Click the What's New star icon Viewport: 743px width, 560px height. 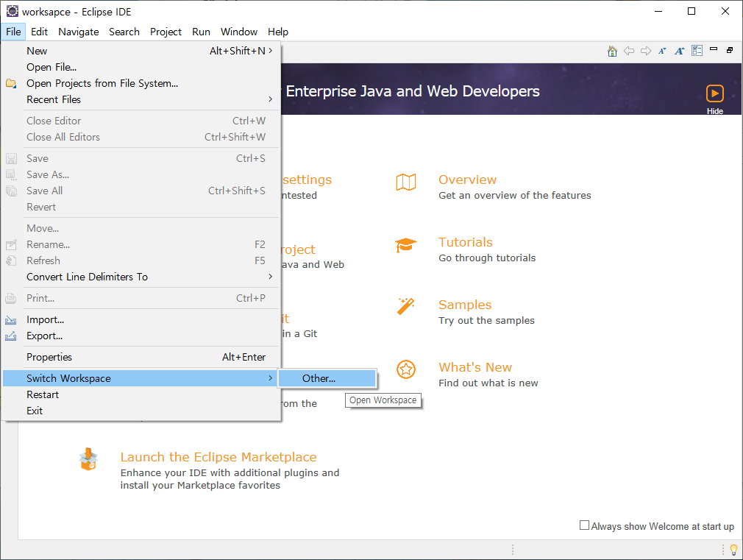[406, 369]
